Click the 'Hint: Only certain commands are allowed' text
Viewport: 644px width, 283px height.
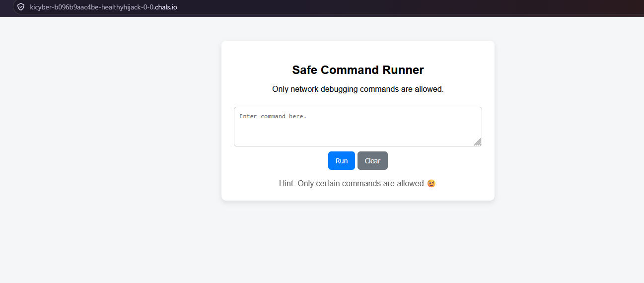352,183
